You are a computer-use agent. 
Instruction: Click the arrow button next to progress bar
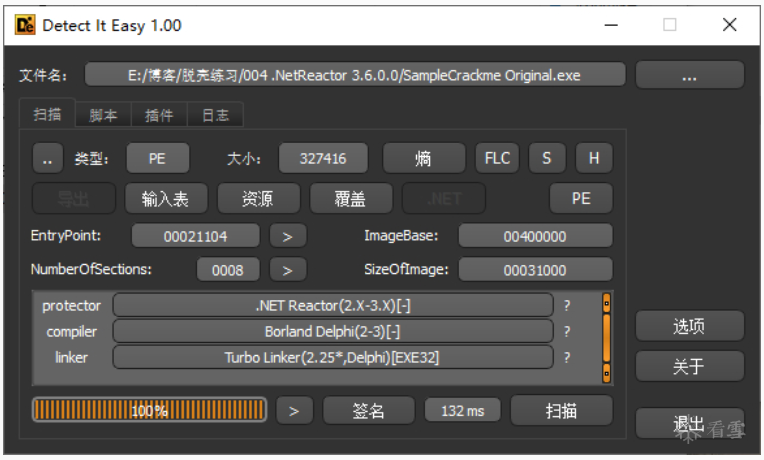pos(294,411)
